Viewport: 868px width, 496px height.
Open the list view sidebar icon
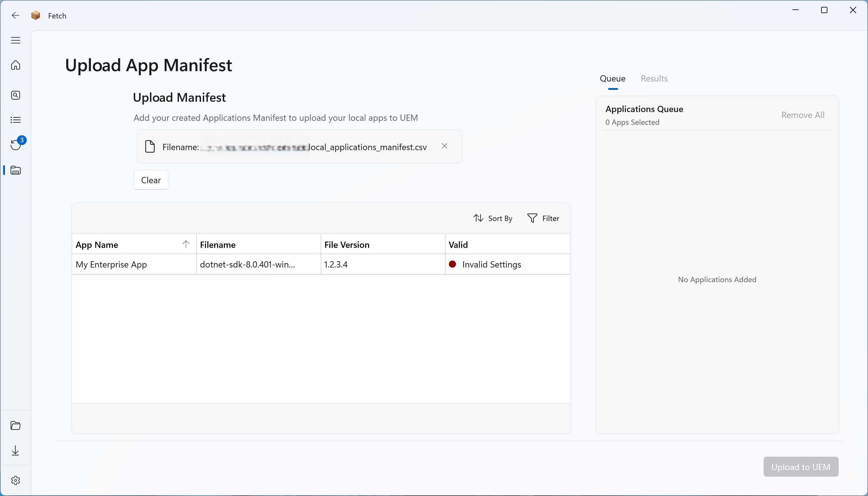tap(16, 120)
